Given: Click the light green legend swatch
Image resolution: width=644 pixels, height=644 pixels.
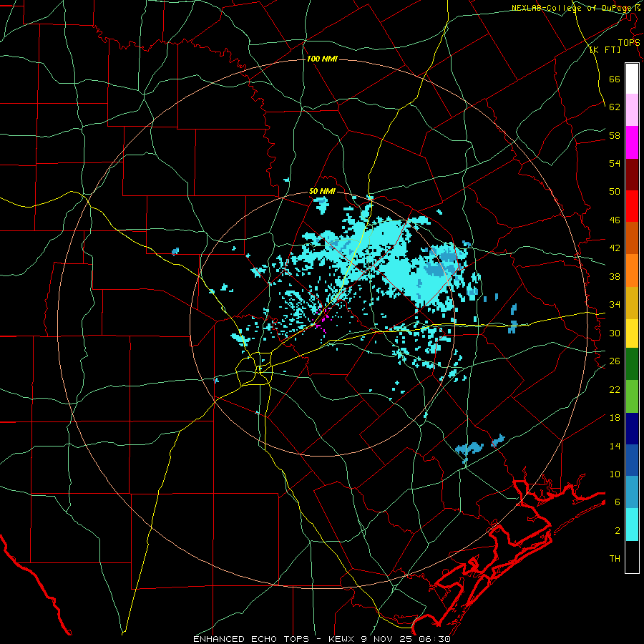Looking at the screenshot, I should tap(632, 396).
